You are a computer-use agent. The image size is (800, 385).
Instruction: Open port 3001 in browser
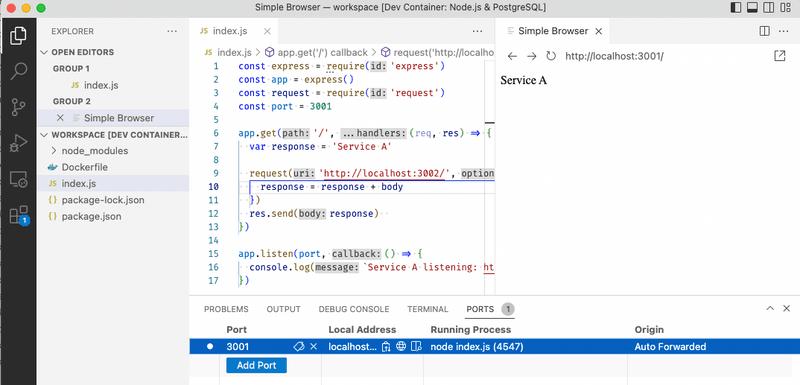point(401,347)
